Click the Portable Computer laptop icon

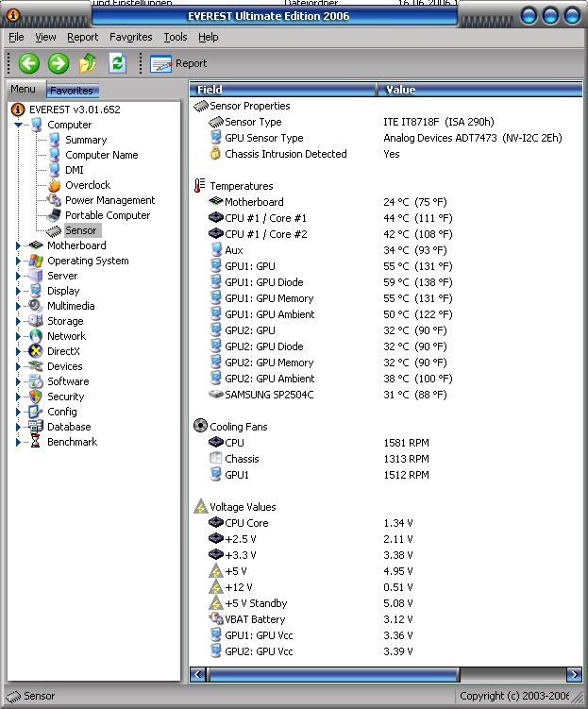(x=54, y=215)
